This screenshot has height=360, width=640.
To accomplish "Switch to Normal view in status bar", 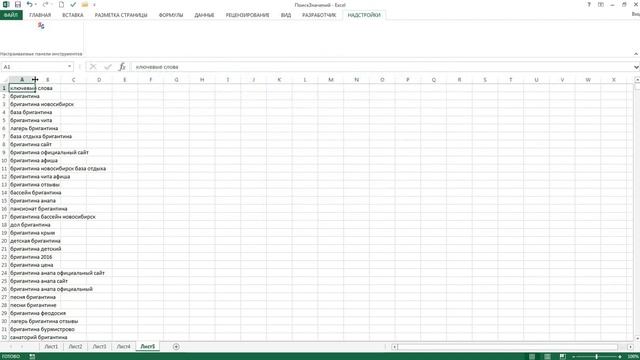I will click(x=532, y=356).
